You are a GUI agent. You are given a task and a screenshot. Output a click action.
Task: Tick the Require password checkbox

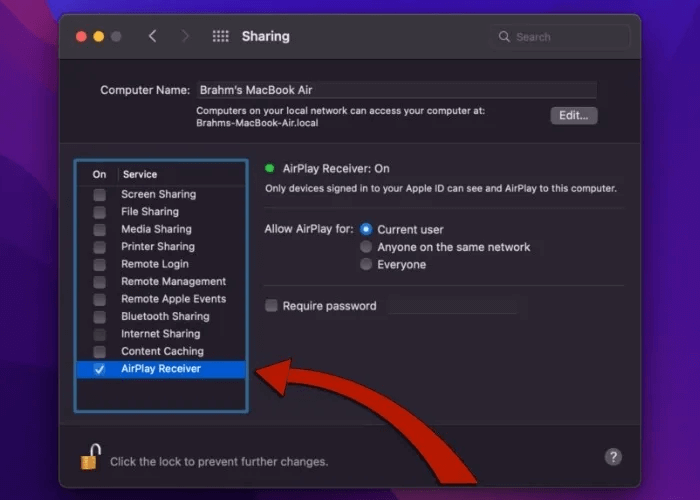pos(271,306)
